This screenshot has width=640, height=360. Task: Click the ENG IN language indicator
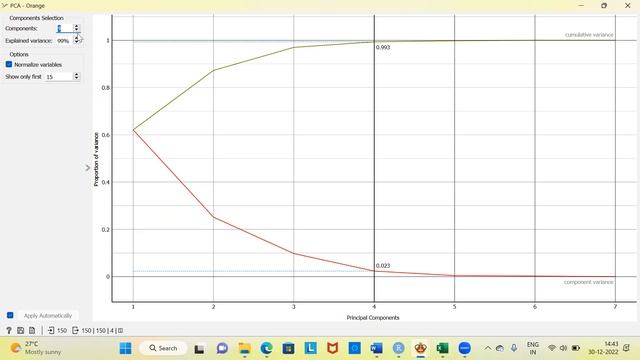click(x=533, y=348)
